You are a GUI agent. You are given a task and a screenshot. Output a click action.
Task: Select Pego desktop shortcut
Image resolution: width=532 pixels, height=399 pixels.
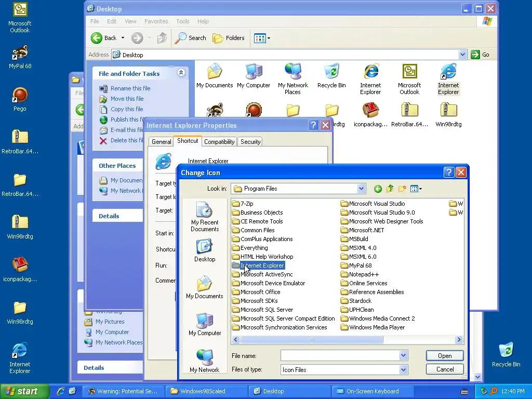click(x=20, y=99)
